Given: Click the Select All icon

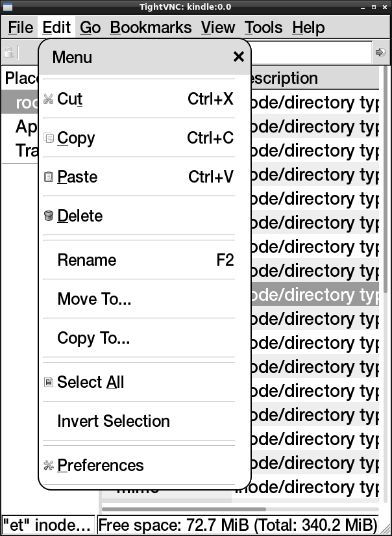Looking at the screenshot, I should point(48,383).
